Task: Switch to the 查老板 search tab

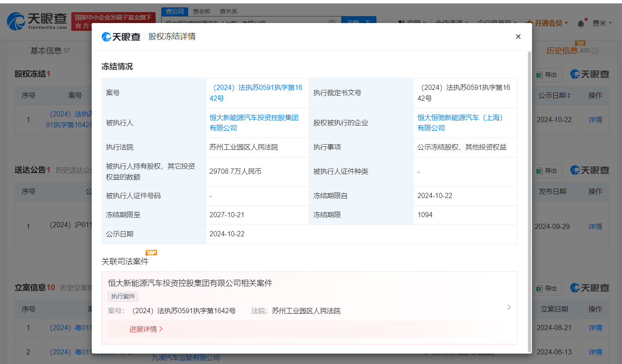Action: [202, 12]
